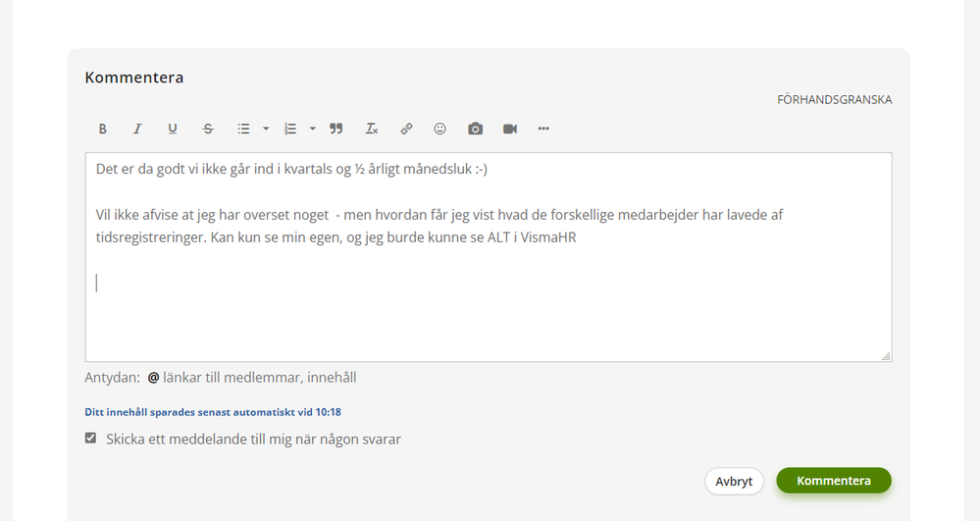
Task: Open the emoji picker
Action: (x=440, y=129)
